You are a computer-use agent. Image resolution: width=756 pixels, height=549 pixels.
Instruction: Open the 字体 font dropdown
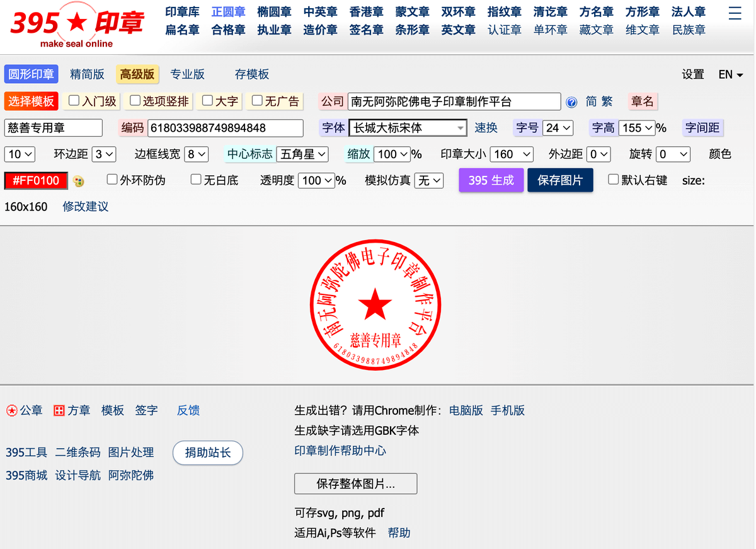click(x=408, y=128)
